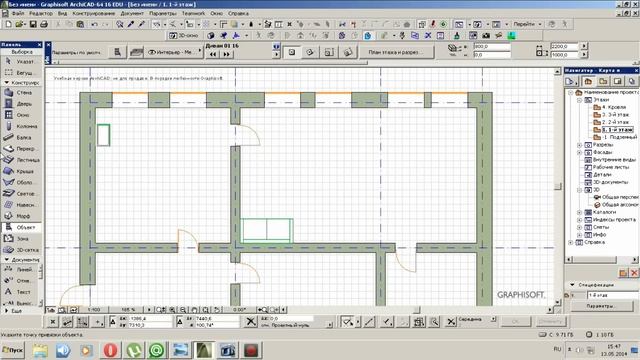Click the Пуск start button

point(13,350)
